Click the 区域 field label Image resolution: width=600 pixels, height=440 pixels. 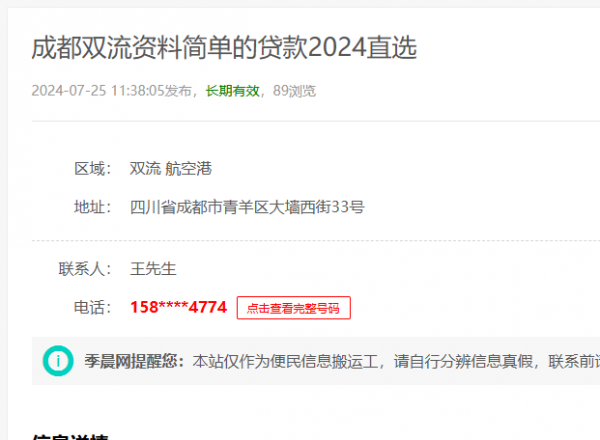92,169
